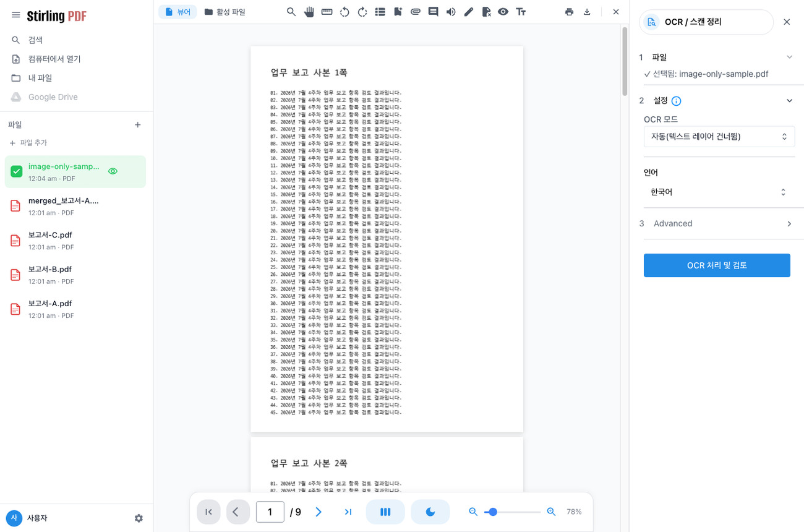Screen dimensions: 804x532
Task: Toggle visibility eye for image-only-sample file
Action: tap(113, 171)
